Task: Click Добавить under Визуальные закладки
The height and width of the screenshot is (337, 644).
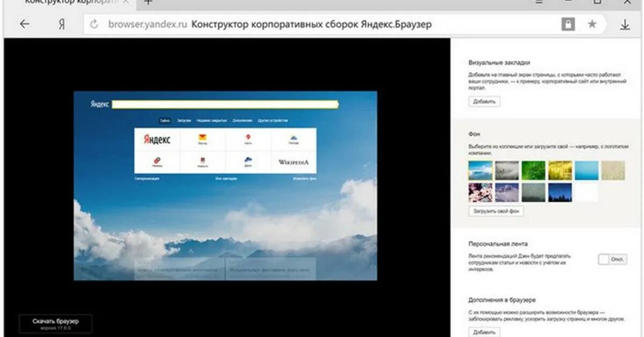Action: (x=484, y=101)
